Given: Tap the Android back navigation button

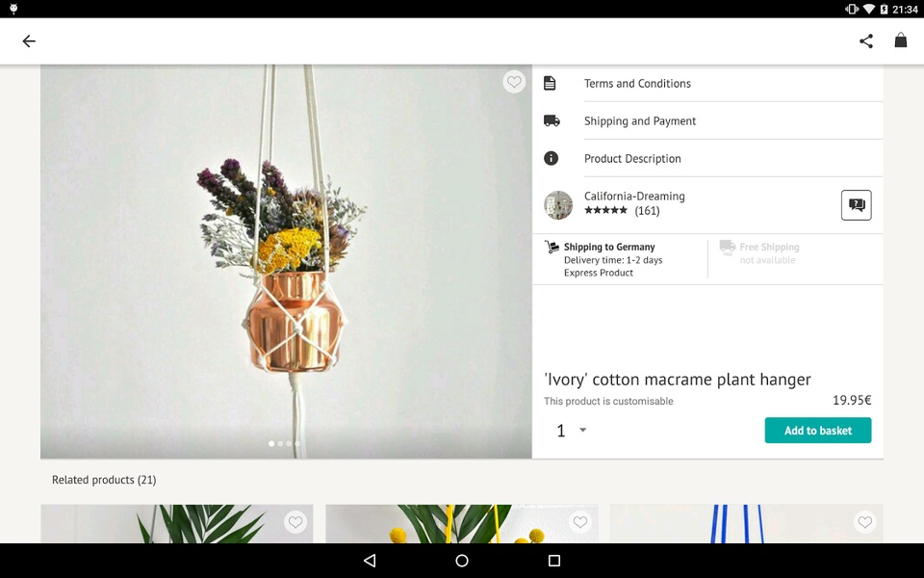Looking at the screenshot, I should point(370,561).
